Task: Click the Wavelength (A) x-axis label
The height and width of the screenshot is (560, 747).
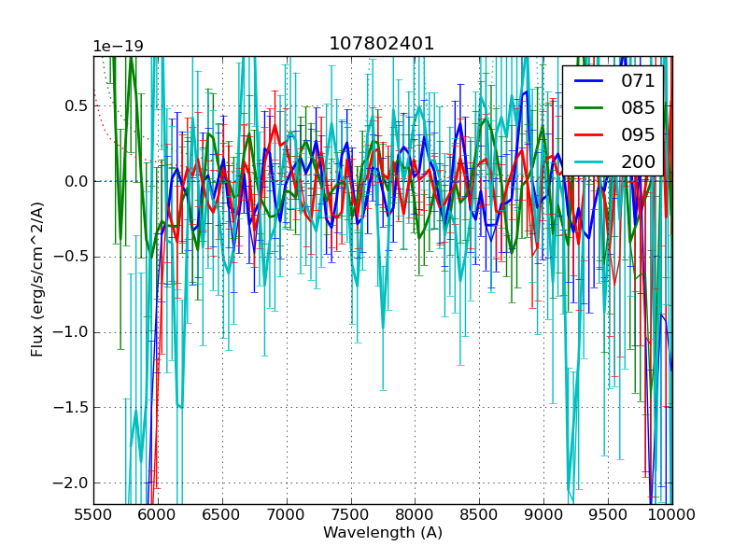Action: 383,533
